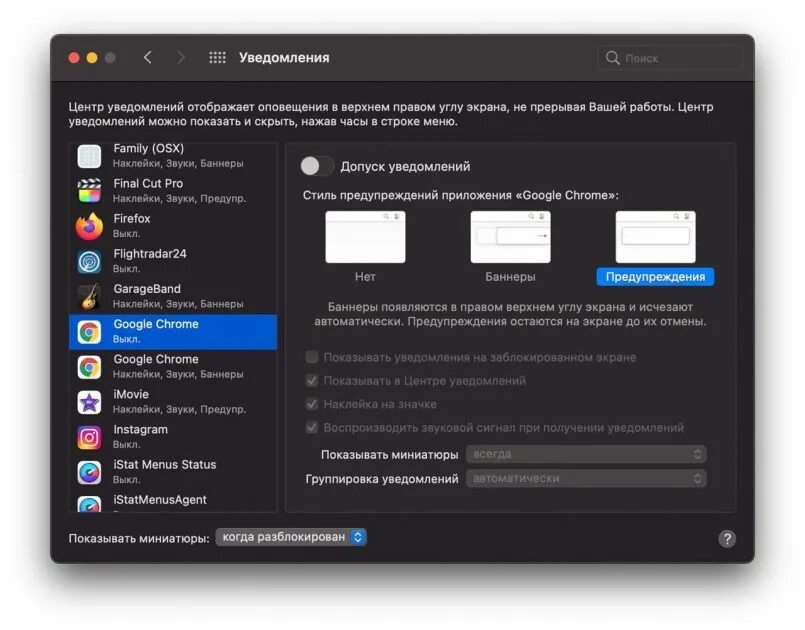The image size is (805, 630).
Task: Check Показывать уведомления на заблокированном экране
Action: pos(312,357)
